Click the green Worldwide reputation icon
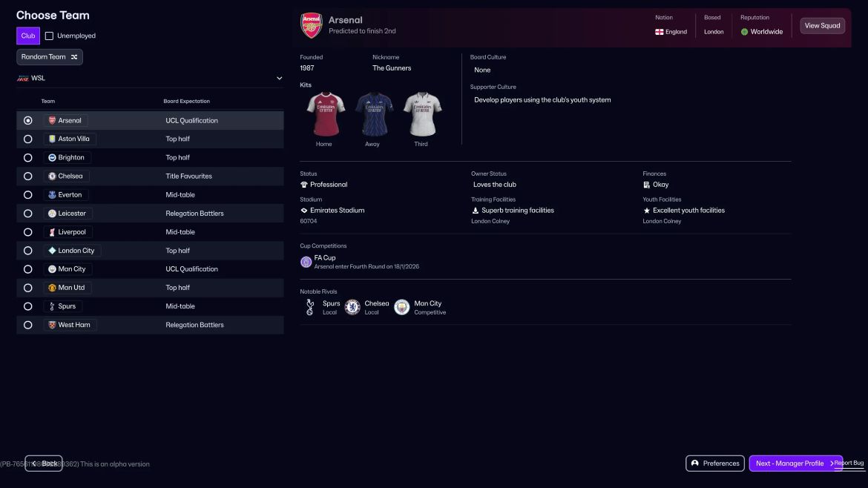Screen dimensions: 868x488 click(744, 32)
